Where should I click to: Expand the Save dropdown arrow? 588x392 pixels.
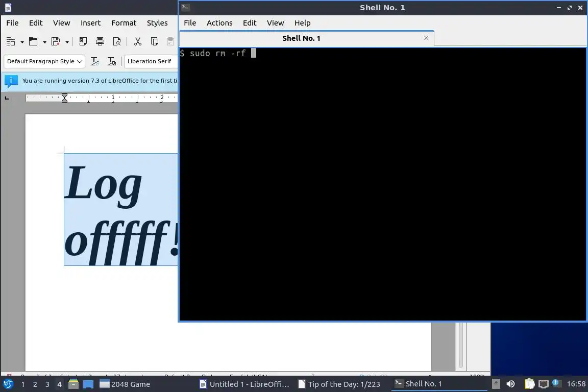click(x=67, y=42)
